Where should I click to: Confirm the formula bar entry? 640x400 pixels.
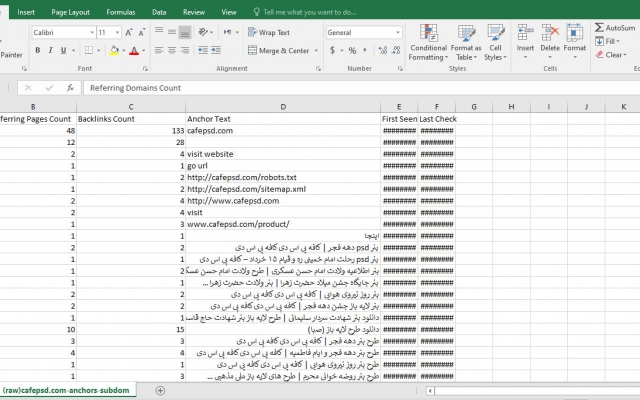click(49, 88)
